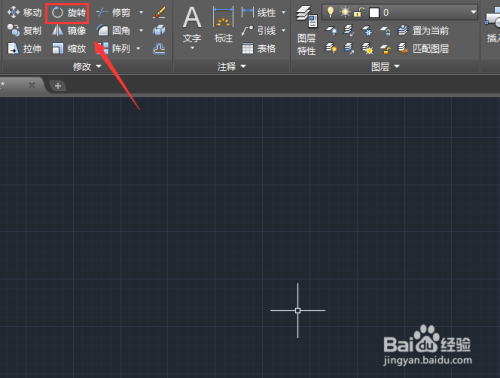Click the unisolate layer icon
The height and width of the screenshot is (378, 500).
(x=349, y=49)
